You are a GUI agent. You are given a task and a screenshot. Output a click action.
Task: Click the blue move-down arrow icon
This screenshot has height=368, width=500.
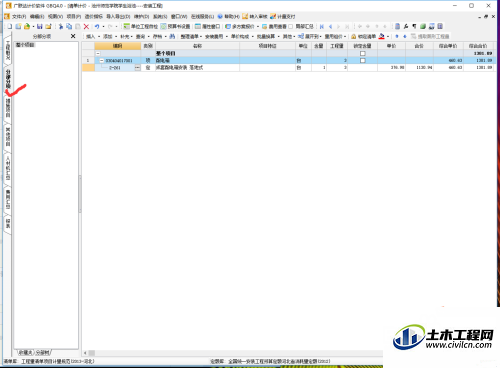(x=405, y=36)
